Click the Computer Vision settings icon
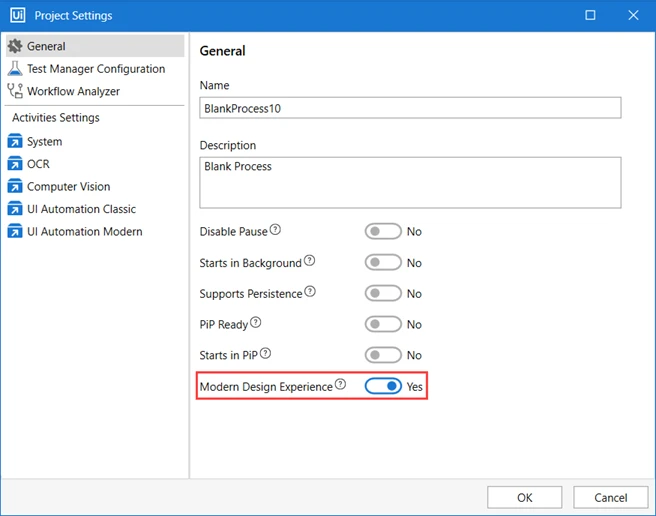Image resolution: width=656 pixels, height=516 pixels. tap(15, 186)
